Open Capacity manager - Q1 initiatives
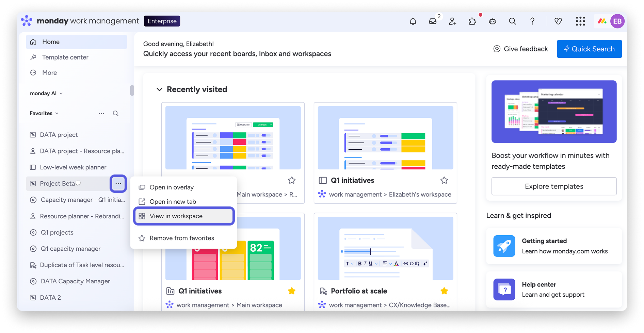 point(77,200)
